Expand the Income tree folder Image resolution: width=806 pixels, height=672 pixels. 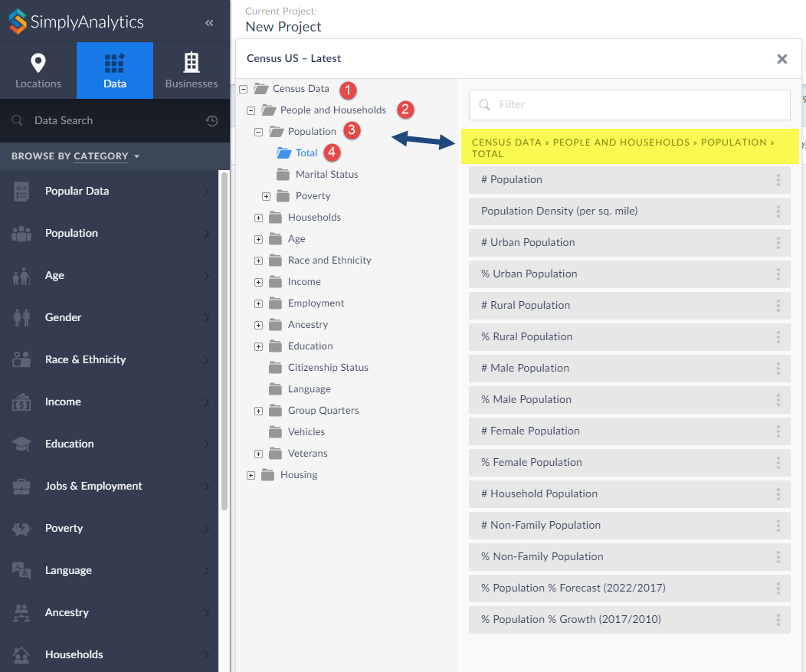coord(258,283)
